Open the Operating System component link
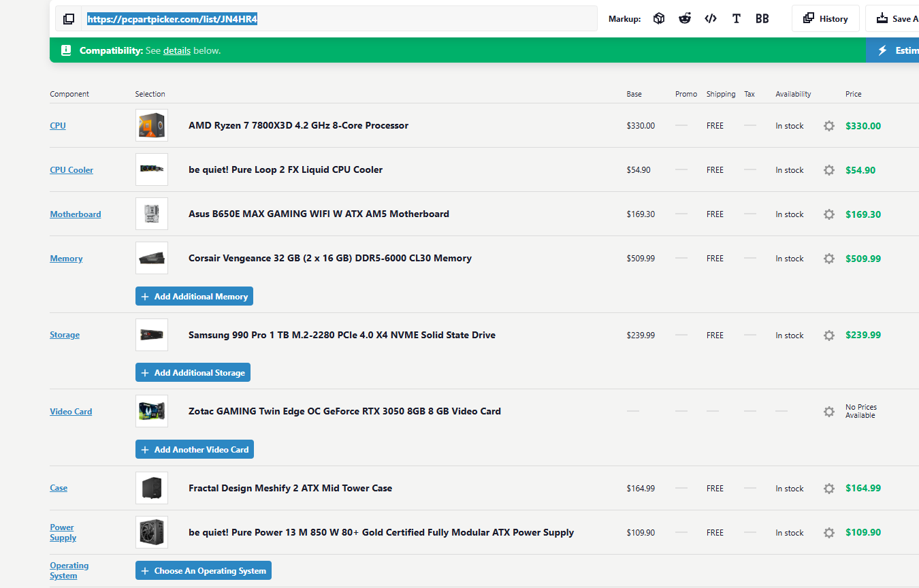The height and width of the screenshot is (588, 919). 69,570
